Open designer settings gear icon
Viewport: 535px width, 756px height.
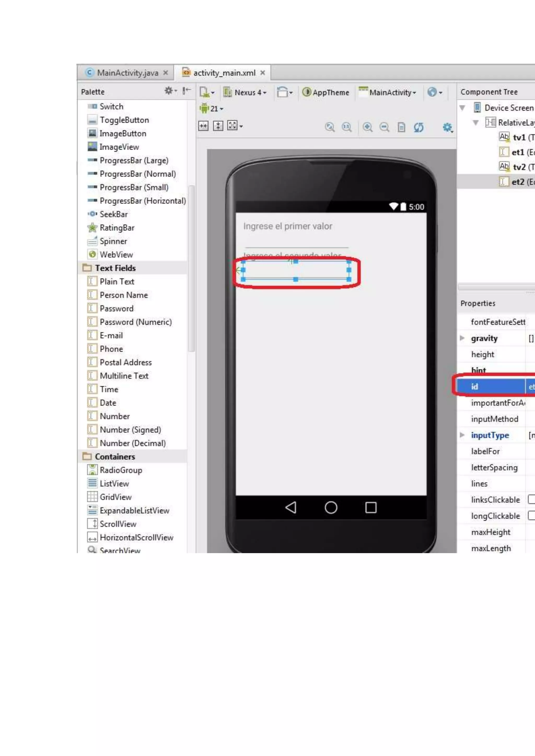pyautogui.click(x=447, y=127)
